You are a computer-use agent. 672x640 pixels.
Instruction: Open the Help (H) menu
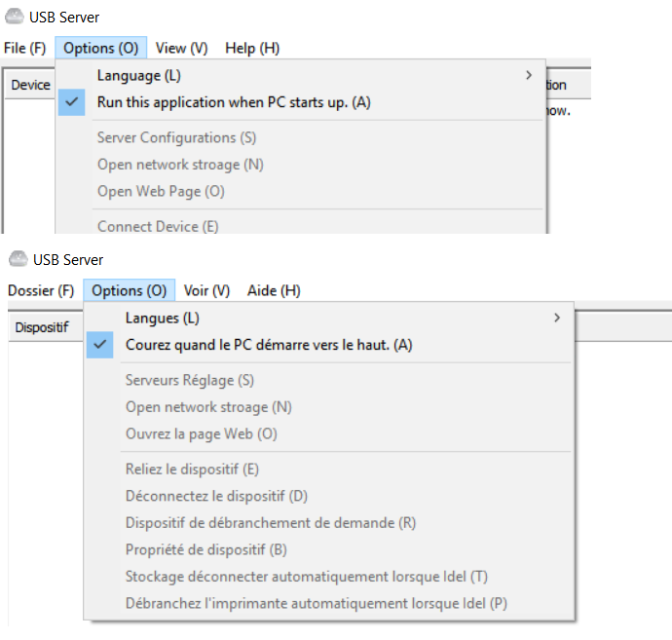pyautogui.click(x=251, y=48)
